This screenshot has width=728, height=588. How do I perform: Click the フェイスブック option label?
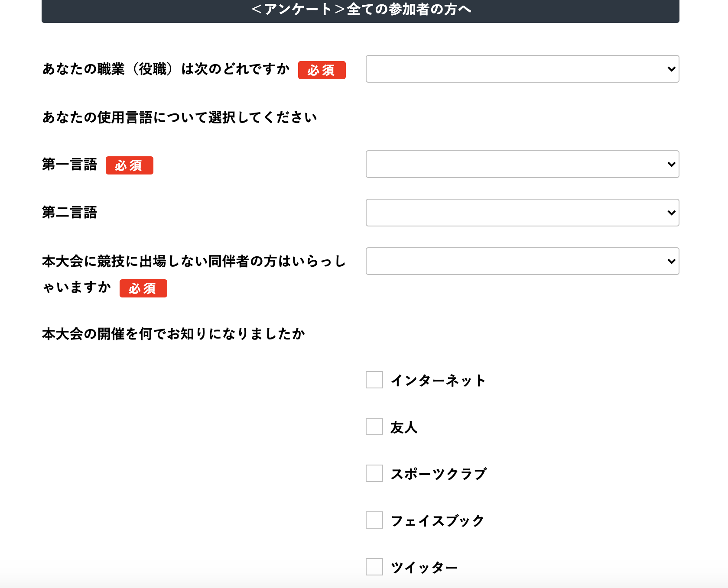pyautogui.click(x=438, y=521)
